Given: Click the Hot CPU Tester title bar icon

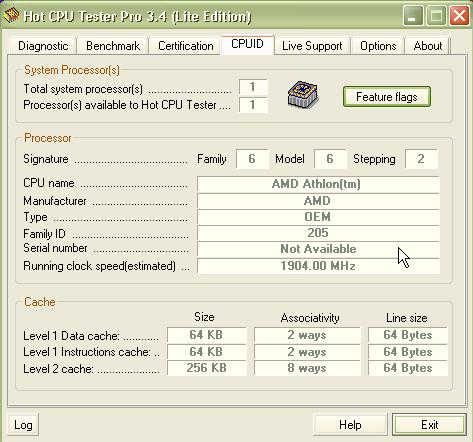Looking at the screenshot, I should [11, 15].
